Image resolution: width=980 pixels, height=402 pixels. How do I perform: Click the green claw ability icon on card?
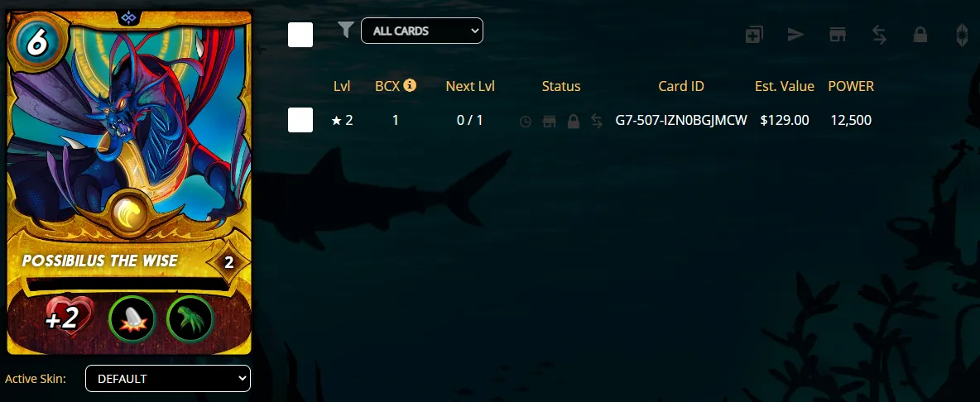[190, 319]
